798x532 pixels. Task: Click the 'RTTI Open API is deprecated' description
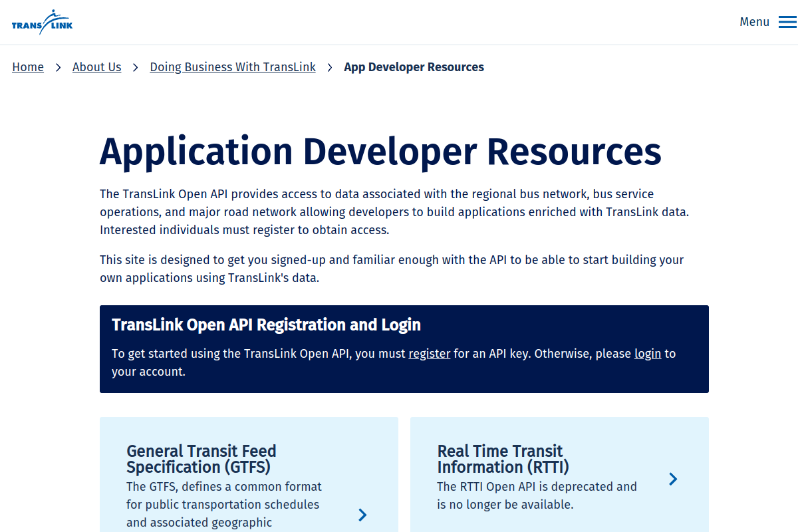[537, 495]
